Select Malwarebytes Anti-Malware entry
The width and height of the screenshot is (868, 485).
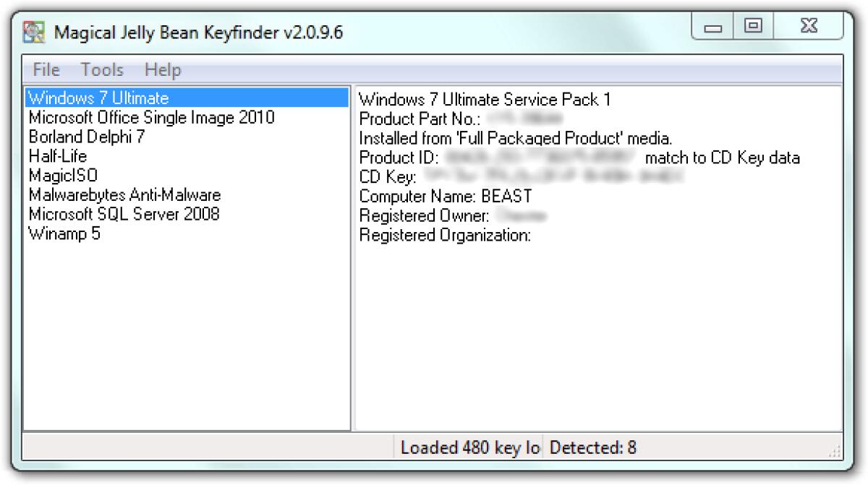(x=124, y=194)
